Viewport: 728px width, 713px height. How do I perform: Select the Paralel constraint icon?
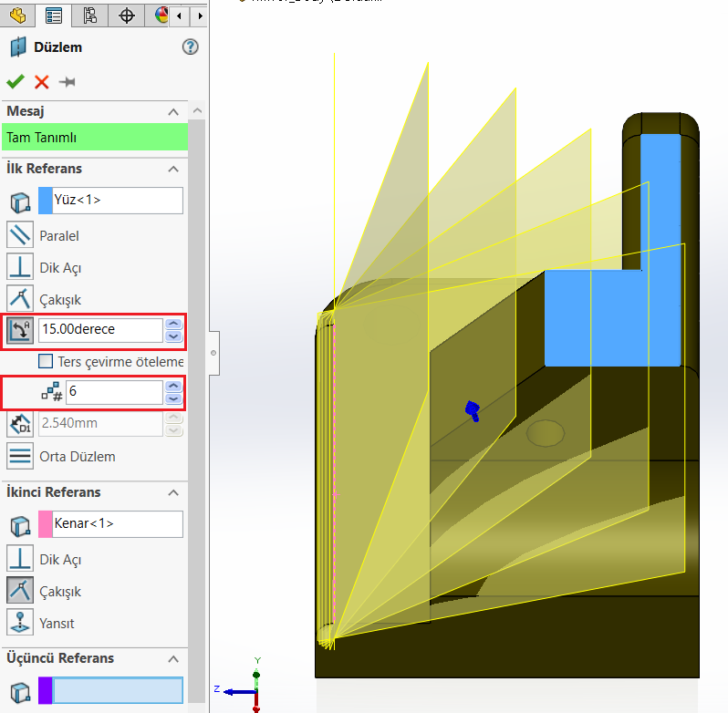20,235
